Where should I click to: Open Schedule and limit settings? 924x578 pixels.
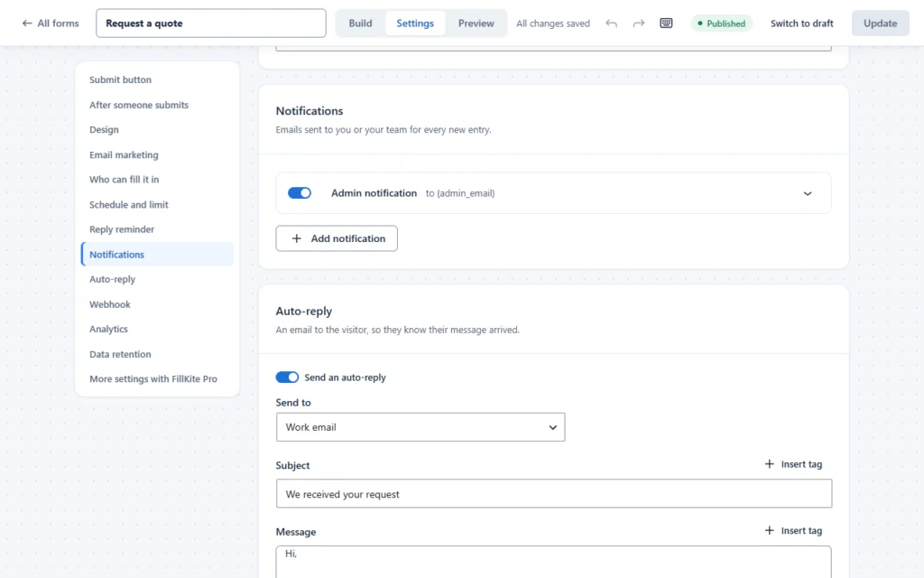(157, 205)
